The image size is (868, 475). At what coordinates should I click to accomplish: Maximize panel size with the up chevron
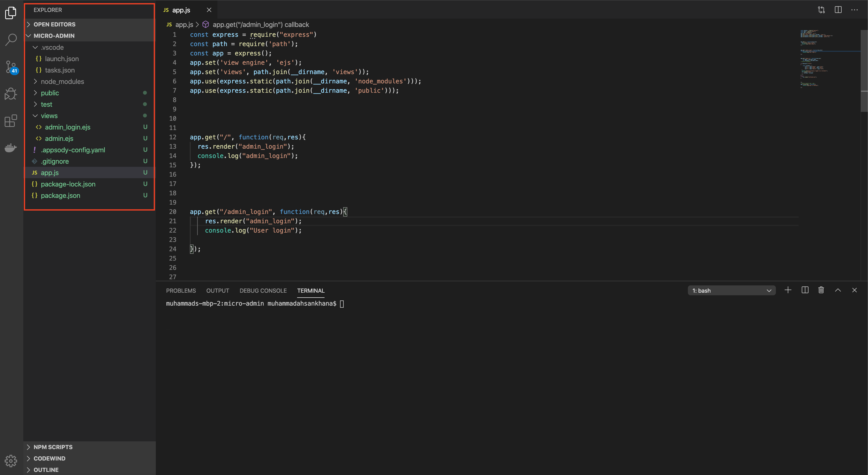838,290
